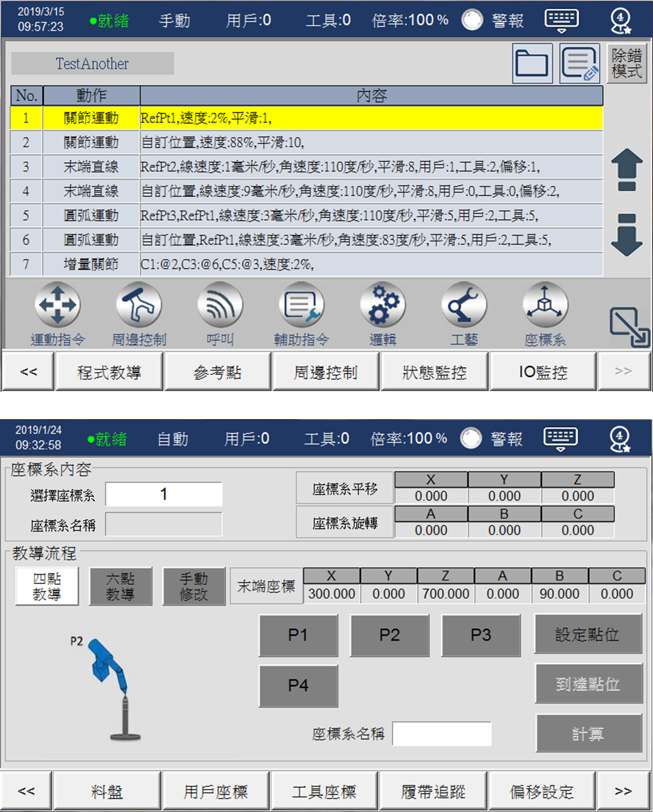The width and height of the screenshot is (653, 812).
Task: Click the 計算 calculate button
Action: coord(588,733)
